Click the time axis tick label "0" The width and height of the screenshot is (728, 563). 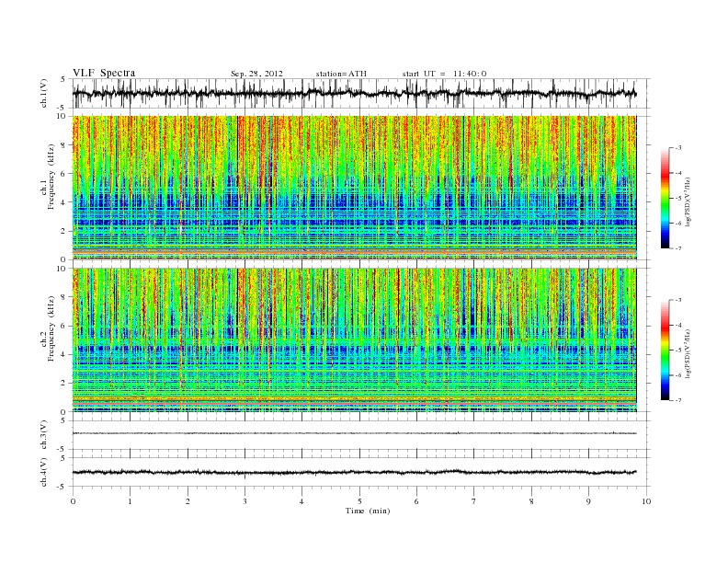73,501
